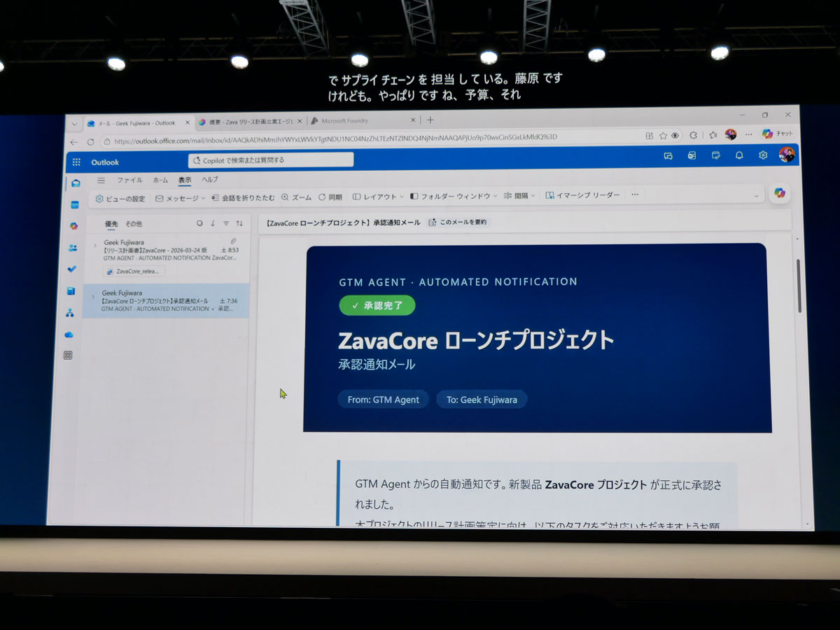
Task: Open the Layout dropdown in ribbon
Action: pos(378,197)
